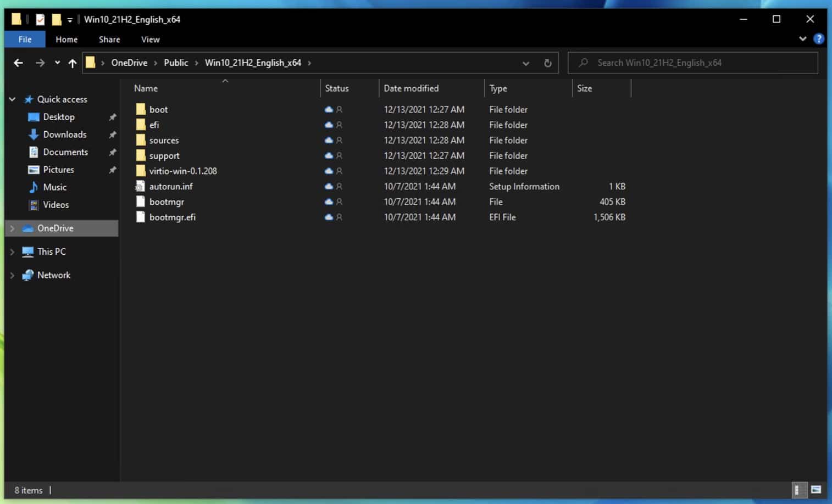Expand the ribbon with the chevron
This screenshot has height=504, width=832.
[802, 39]
